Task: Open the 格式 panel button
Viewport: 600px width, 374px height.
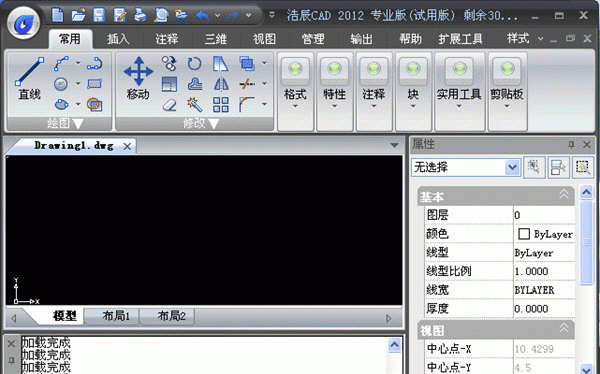Action: (295, 92)
